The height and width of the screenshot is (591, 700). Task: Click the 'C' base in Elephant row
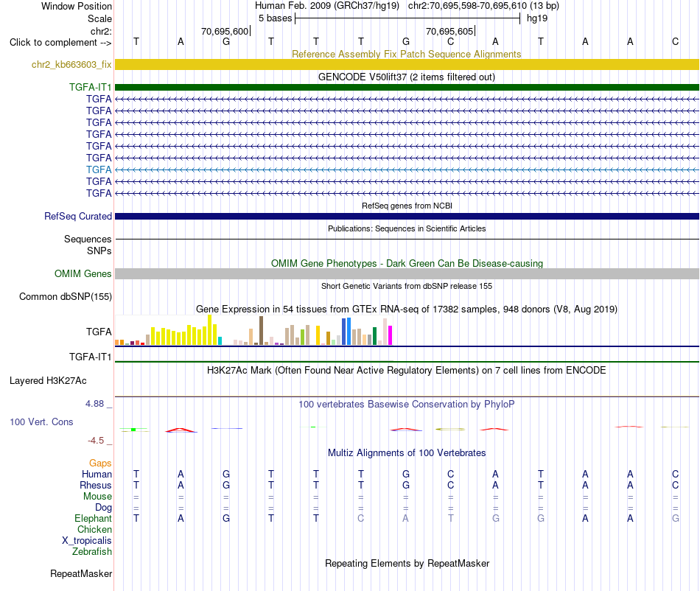(361, 518)
